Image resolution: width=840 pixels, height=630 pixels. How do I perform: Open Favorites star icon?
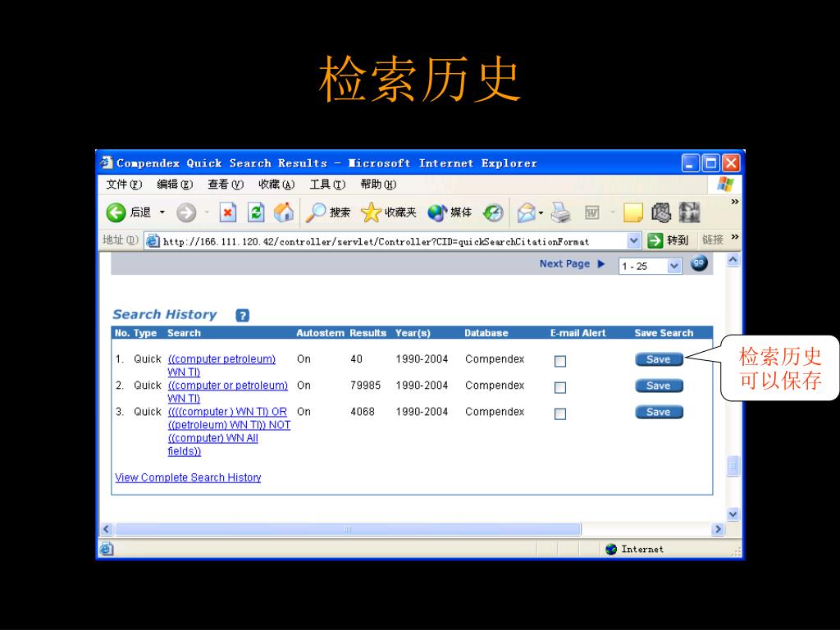371,212
